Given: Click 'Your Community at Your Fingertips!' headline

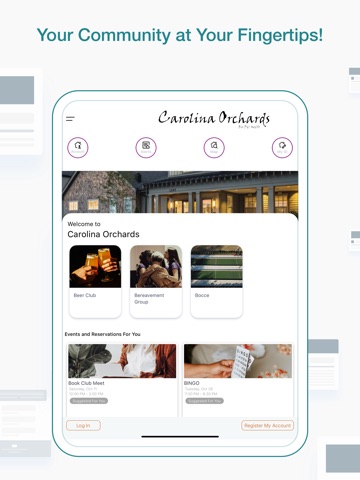Looking at the screenshot, I should click(x=180, y=35).
